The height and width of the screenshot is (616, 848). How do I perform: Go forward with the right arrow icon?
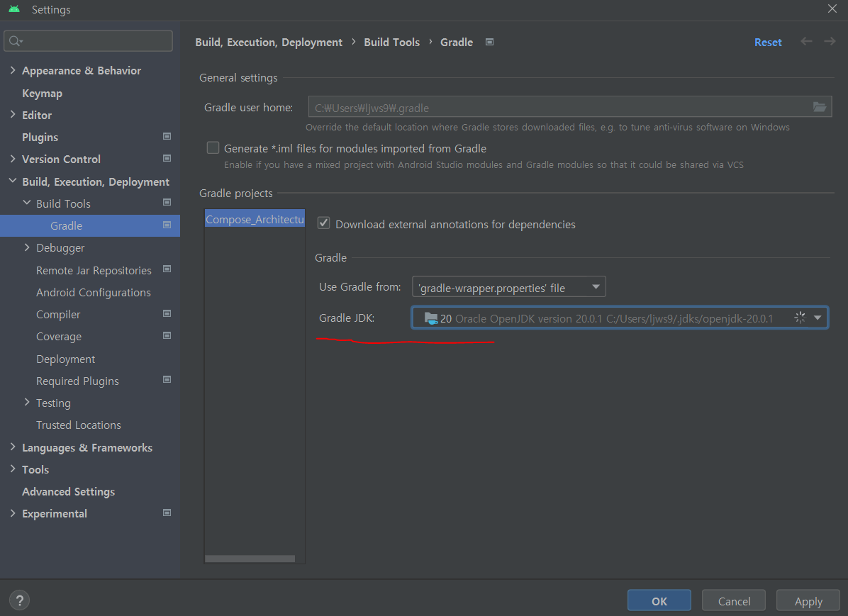[830, 42]
